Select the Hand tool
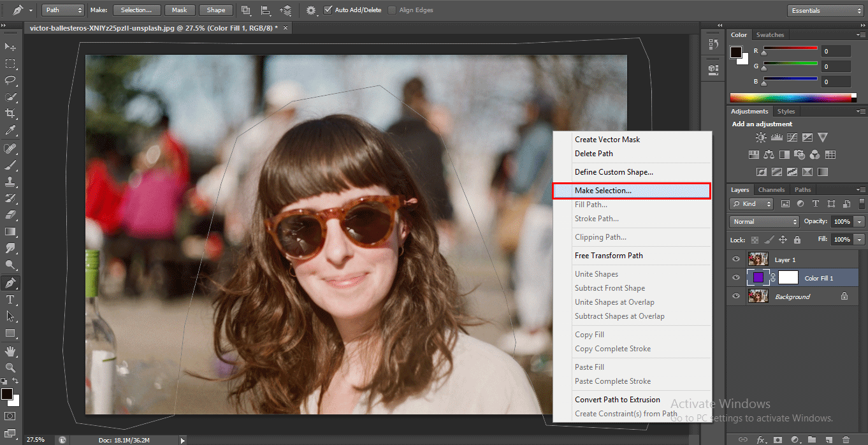The width and height of the screenshot is (868, 445). point(10,351)
